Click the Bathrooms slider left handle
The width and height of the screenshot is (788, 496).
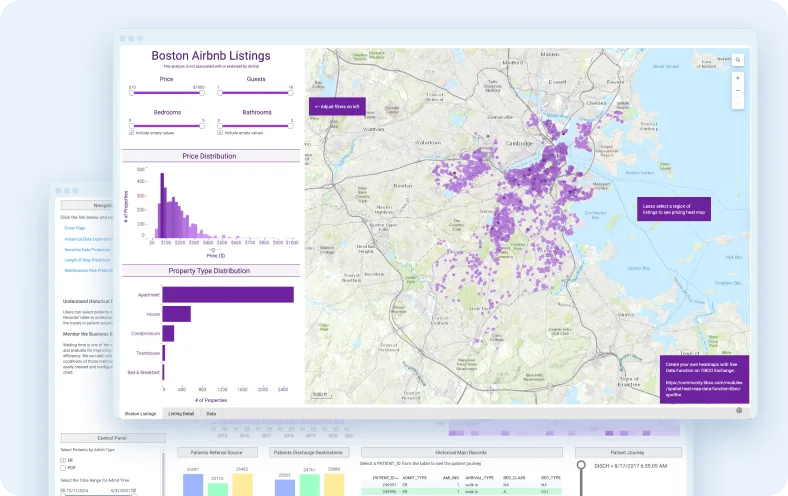pos(220,126)
